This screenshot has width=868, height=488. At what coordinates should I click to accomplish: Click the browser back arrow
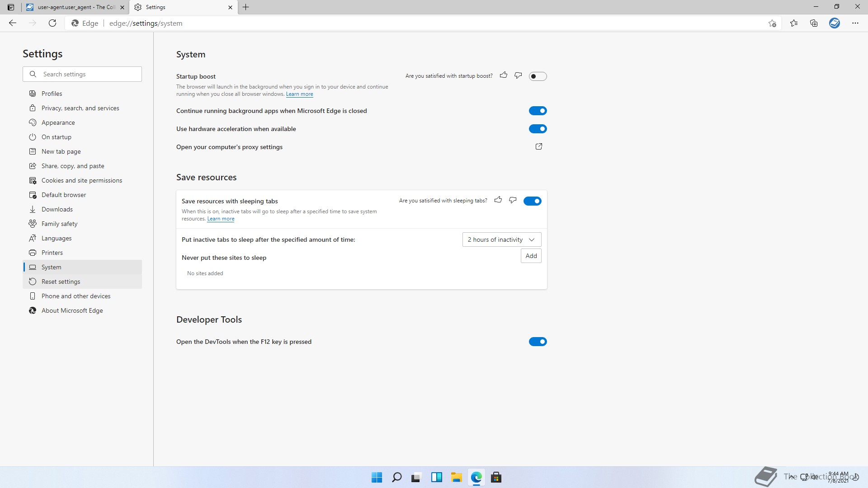(x=13, y=23)
